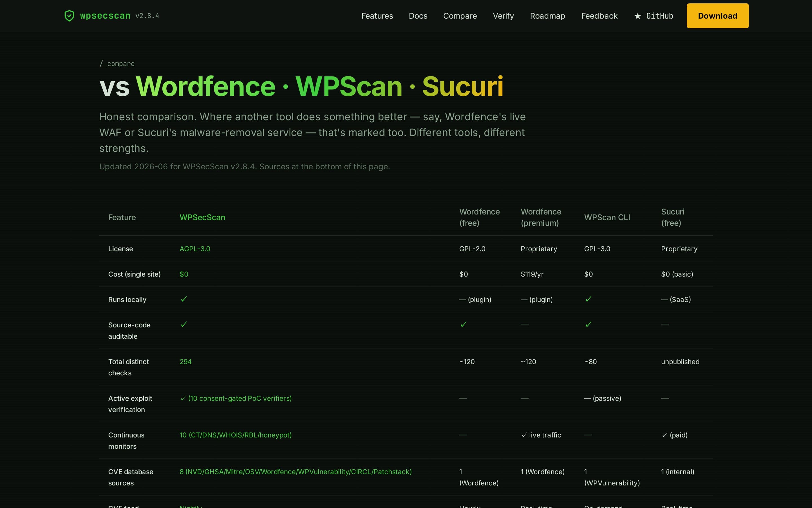Select the Compare nav item
Screen dimensions: 812x508
click(x=460, y=16)
